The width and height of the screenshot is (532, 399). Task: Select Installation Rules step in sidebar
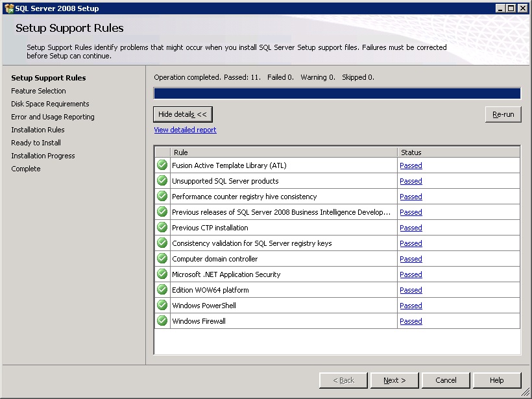click(x=38, y=130)
